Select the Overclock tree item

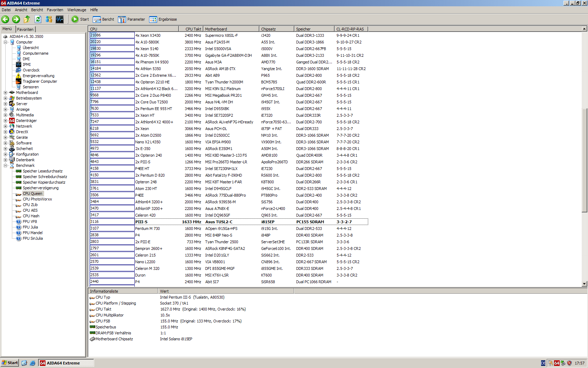click(31, 70)
